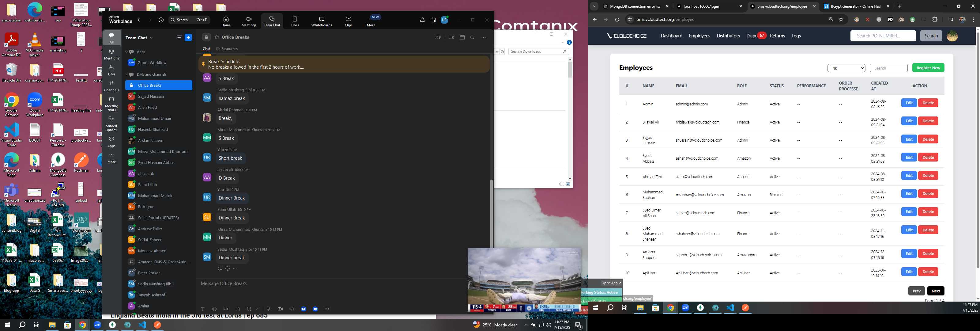Viewport: 980px width, 331px height.
Task: Select Chat tab in Office Breaks
Action: [x=207, y=49]
